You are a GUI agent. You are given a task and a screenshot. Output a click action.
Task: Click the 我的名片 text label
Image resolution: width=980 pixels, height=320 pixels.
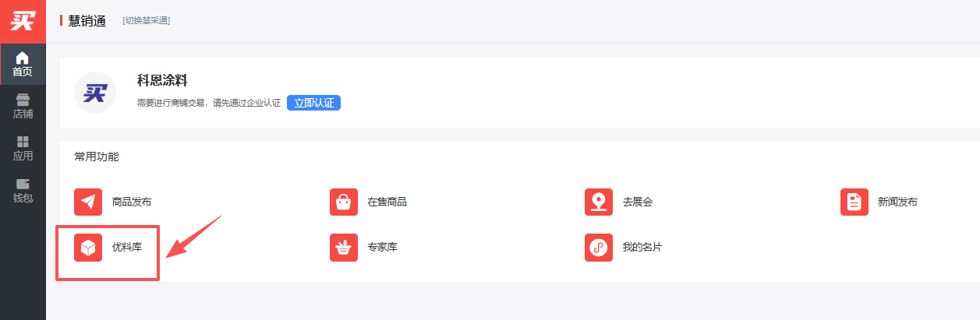pos(642,248)
